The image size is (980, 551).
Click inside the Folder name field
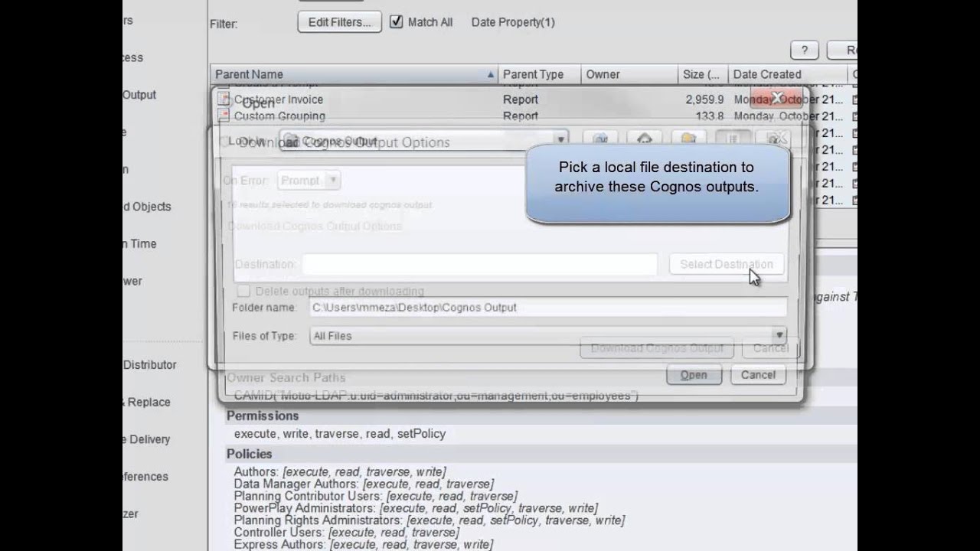pyautogui.click(x=547, y=307)
